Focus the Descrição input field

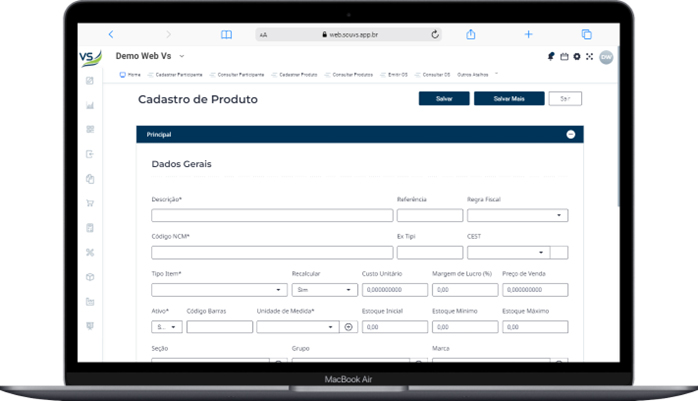point(272,215)
